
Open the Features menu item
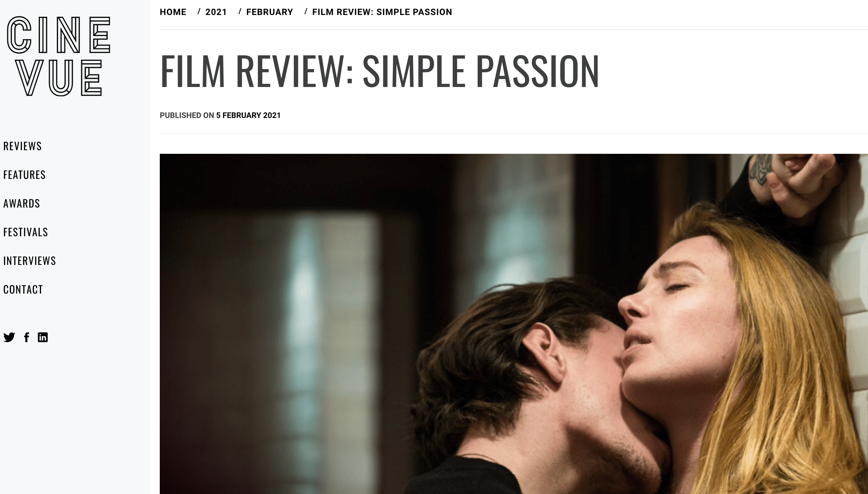point(24,175)
